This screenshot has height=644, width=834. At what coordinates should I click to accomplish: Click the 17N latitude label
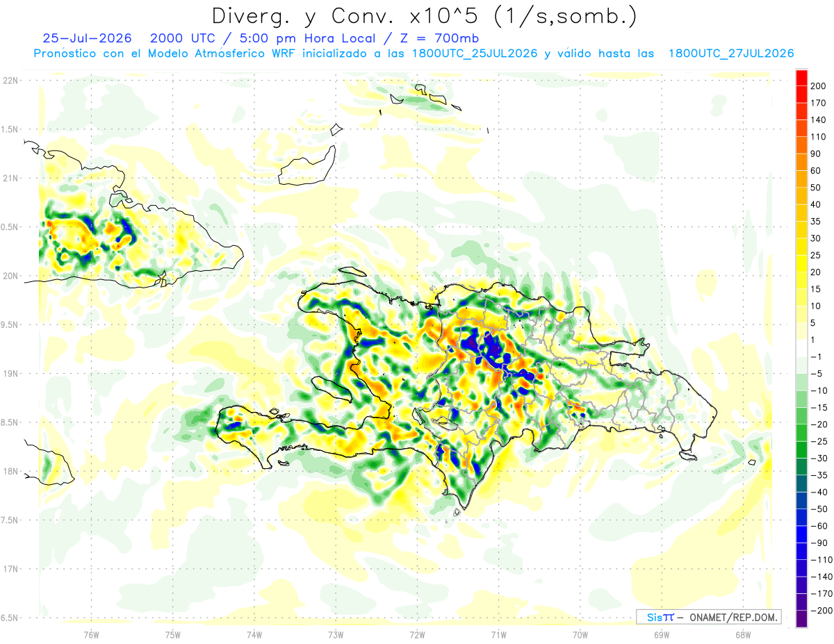pyautogui.click(x=10, y=568)
